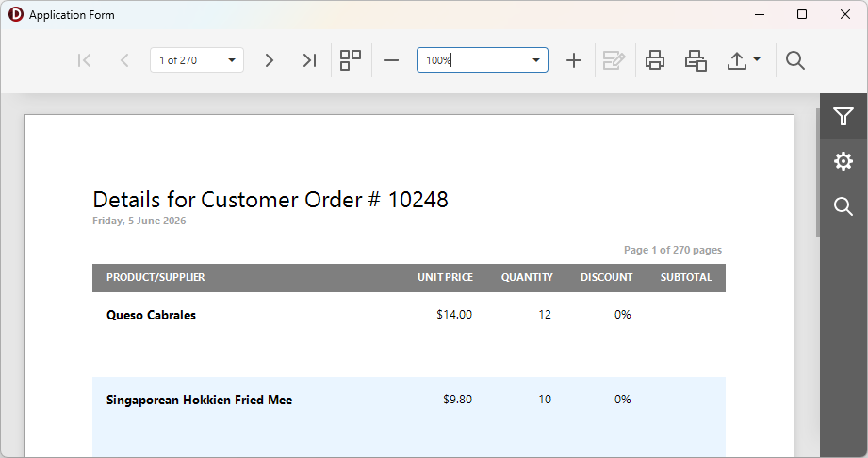Click the 'Application Form' window title
This screenshot has width=868, height=458.
click(72, 15)
